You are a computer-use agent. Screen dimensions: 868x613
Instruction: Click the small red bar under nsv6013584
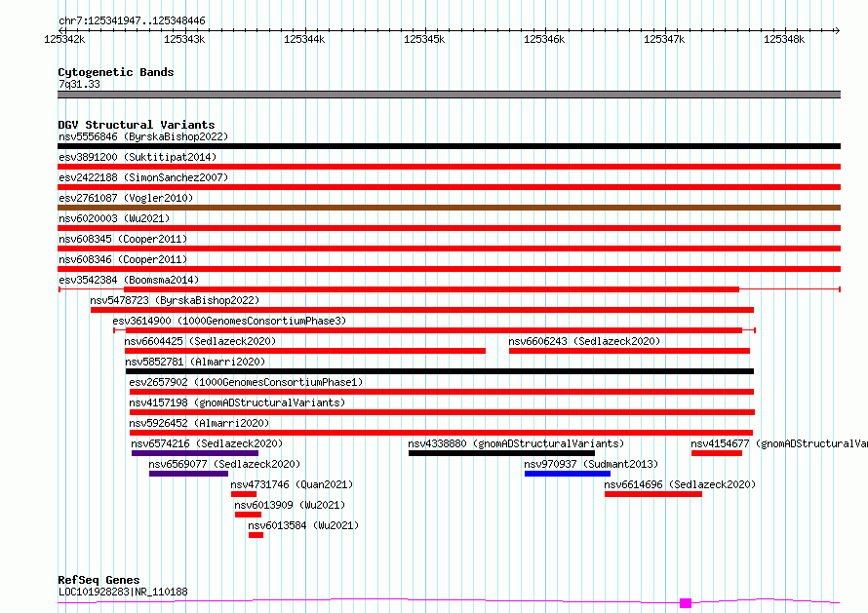tap(256, 536)
